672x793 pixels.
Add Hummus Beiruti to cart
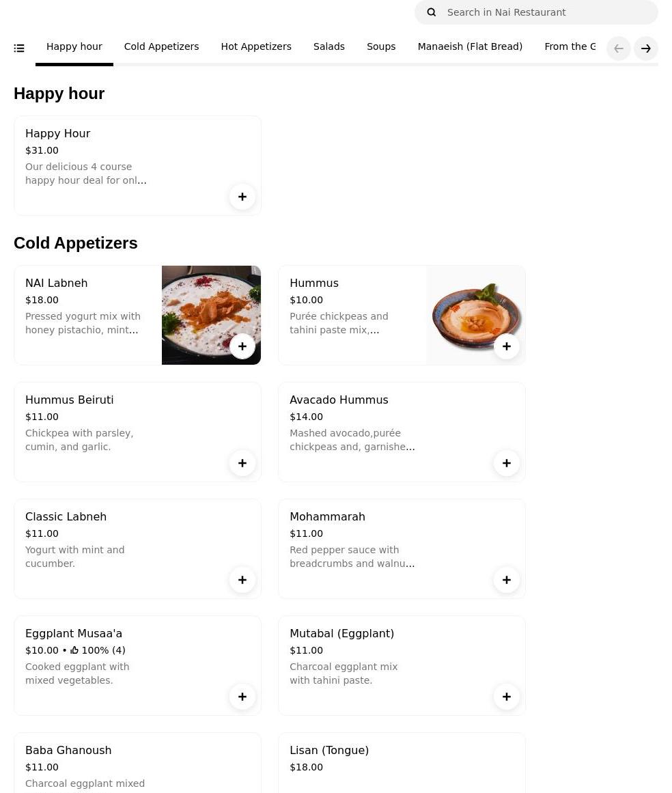coord(242,463)
